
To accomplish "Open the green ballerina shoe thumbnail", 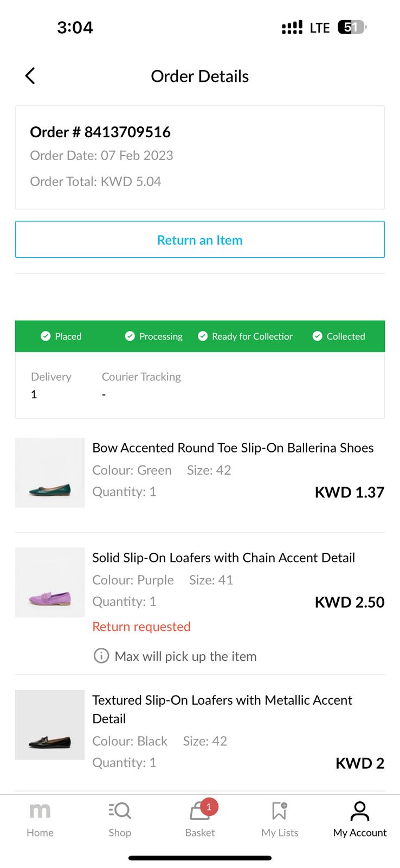I will [x=50, y=473].
